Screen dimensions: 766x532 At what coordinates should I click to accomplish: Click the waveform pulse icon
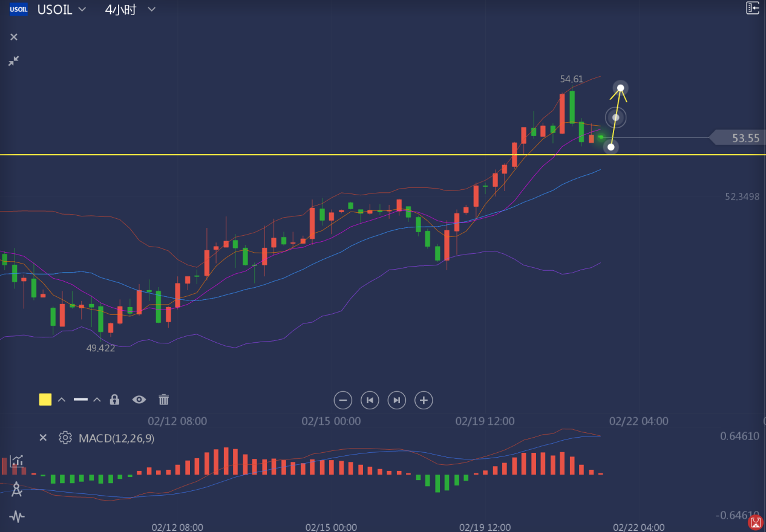click(17, 516)
